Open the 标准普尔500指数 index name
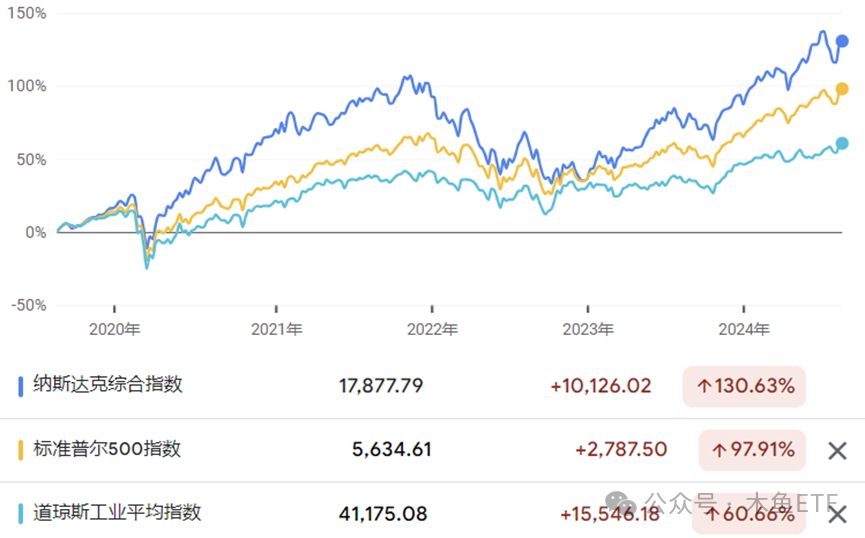The width and height of the screenshot is (865, 538). click(107, 449)
